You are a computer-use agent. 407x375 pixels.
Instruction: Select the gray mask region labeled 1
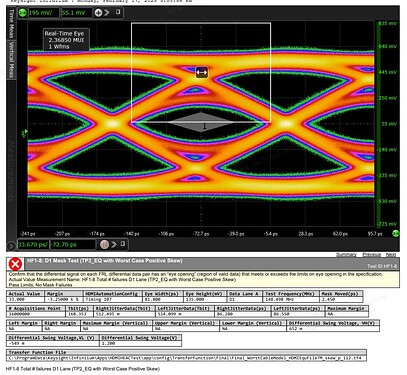201,122
